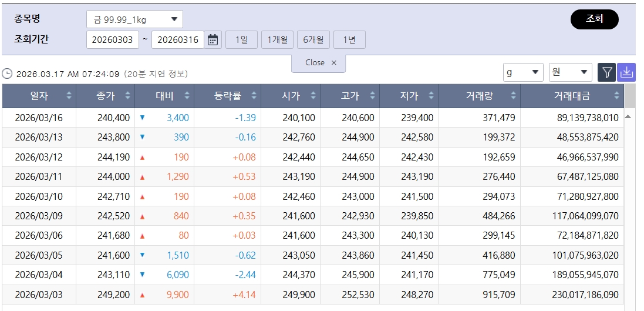This screenshot has width=644, height=311.
Task: Click the volume 484,266
Action: pyautogui.click(x=498, y=216)
